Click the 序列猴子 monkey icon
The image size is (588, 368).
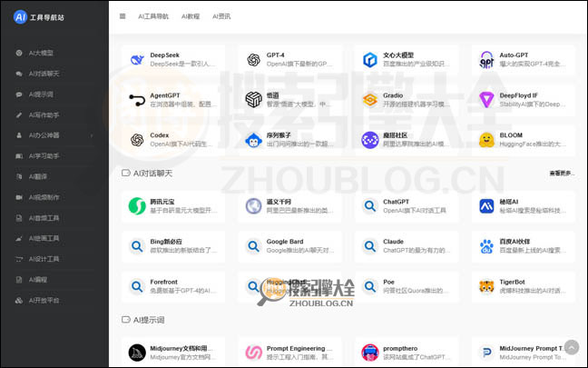(253, 140)
